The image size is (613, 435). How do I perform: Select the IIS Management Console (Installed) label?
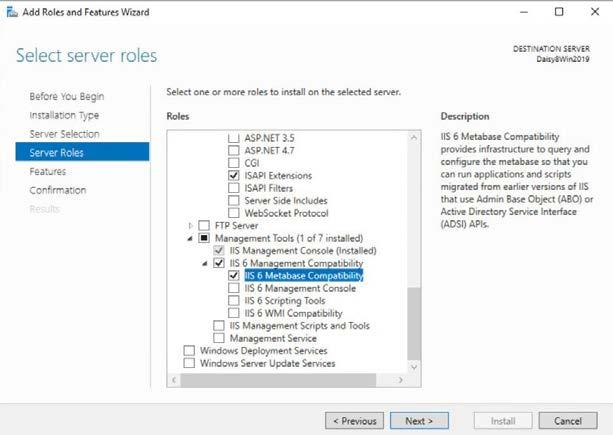point(303,251)
